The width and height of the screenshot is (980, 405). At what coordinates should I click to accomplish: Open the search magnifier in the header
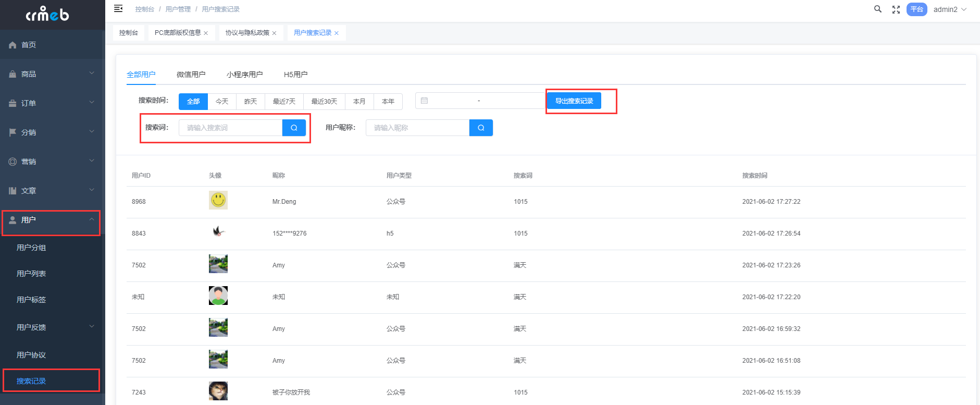pyautogui.click(x=878, y=9)
